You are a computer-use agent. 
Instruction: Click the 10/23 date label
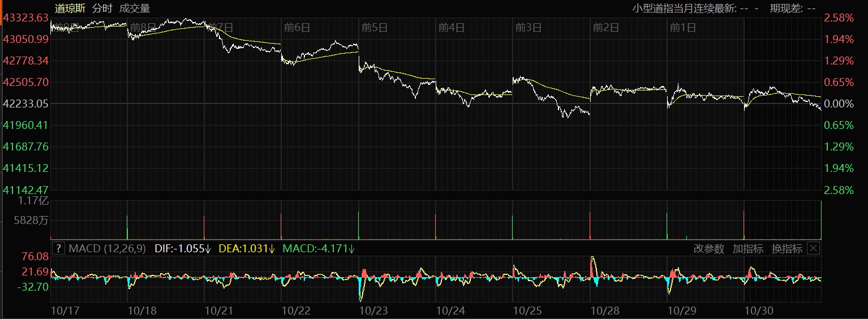[x=373, y=311]
